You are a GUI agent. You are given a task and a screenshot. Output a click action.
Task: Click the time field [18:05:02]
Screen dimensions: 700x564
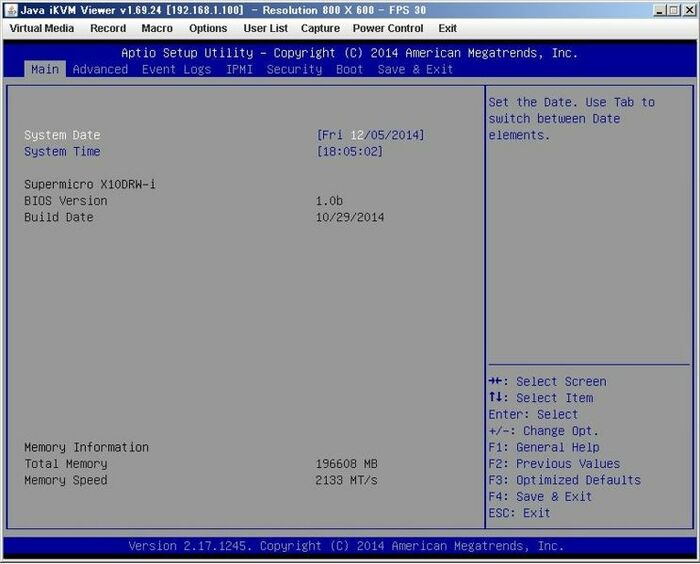coord(350,151)
